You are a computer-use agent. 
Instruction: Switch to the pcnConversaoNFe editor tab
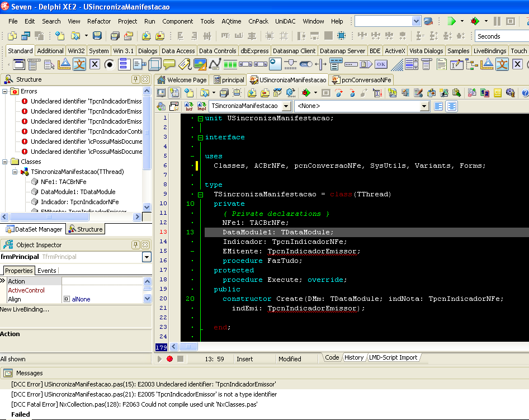click(x=362, y=80)
